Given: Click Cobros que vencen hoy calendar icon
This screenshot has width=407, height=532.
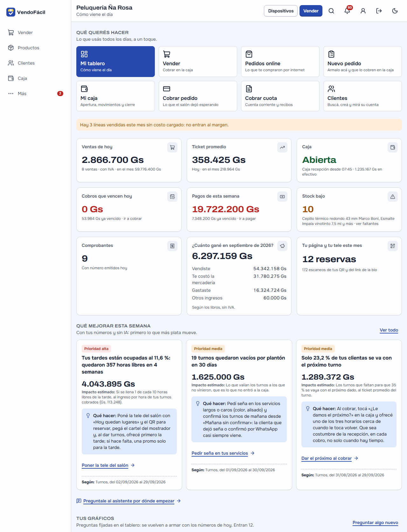Looking at the screenshot, I should pos(172,197).
